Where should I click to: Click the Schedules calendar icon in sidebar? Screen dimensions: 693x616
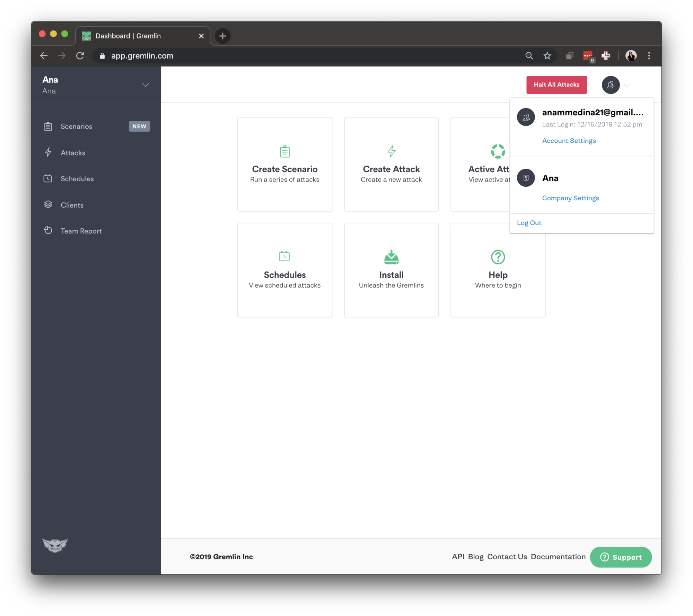(x=48, y=178)
